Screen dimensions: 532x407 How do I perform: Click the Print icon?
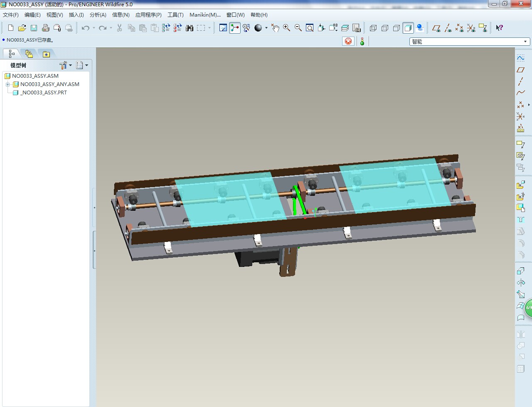46,28
